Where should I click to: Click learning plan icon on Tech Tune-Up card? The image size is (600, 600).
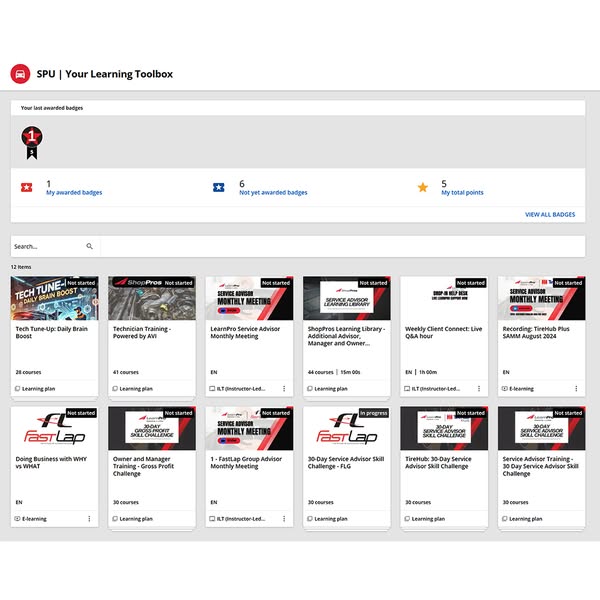tap(18, 388)
